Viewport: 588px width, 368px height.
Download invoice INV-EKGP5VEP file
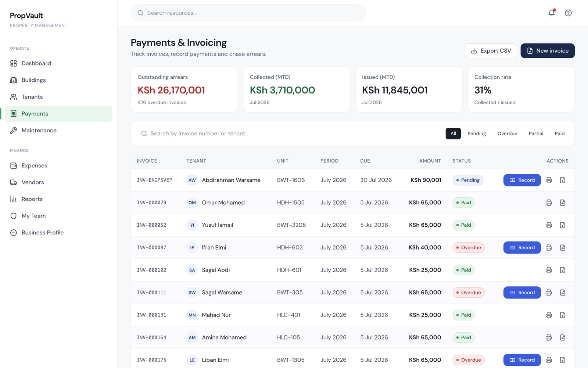pyautogui.click(x=563, y=180)
